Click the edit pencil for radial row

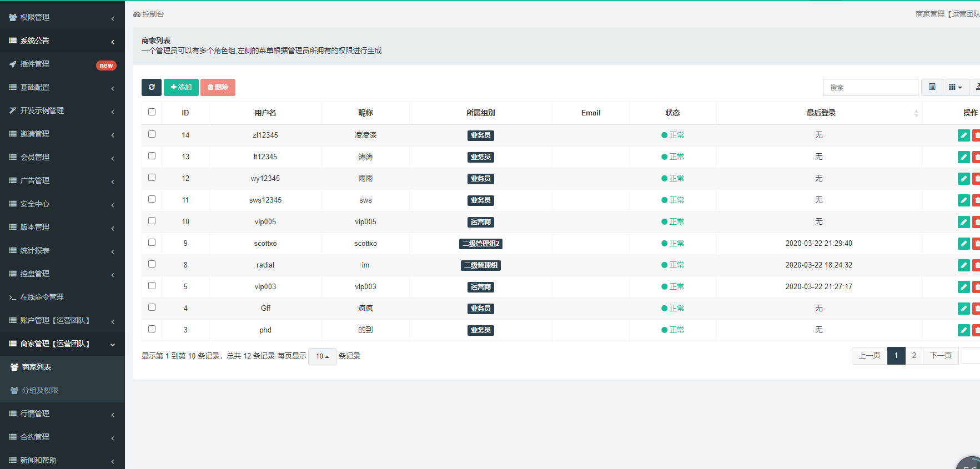click(x=963, y=265)
